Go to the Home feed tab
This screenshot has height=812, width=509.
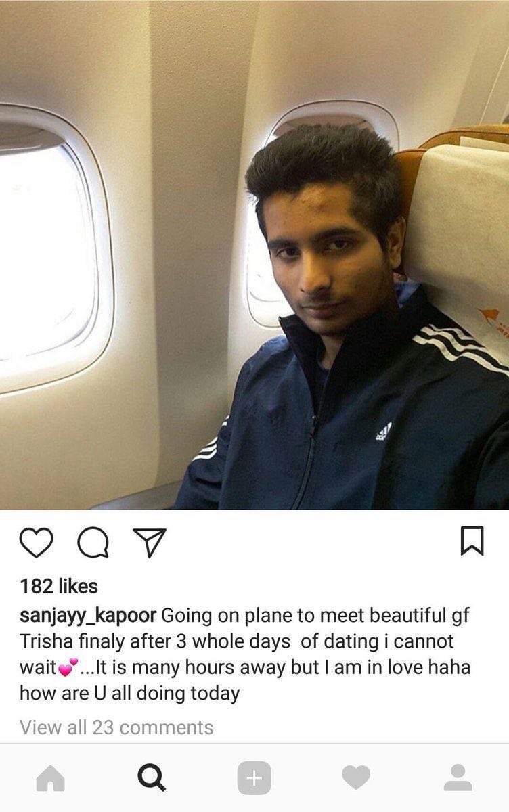(51, 777)
